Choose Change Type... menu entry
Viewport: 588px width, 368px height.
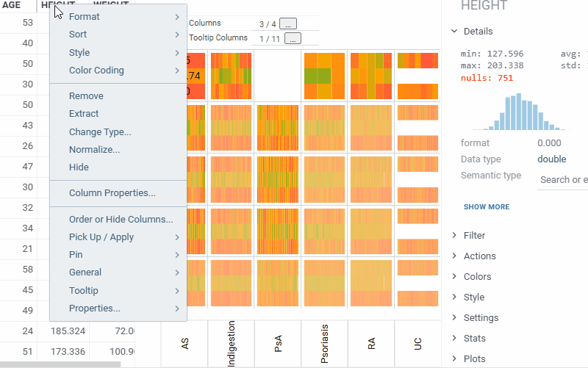tap(100, 132)
